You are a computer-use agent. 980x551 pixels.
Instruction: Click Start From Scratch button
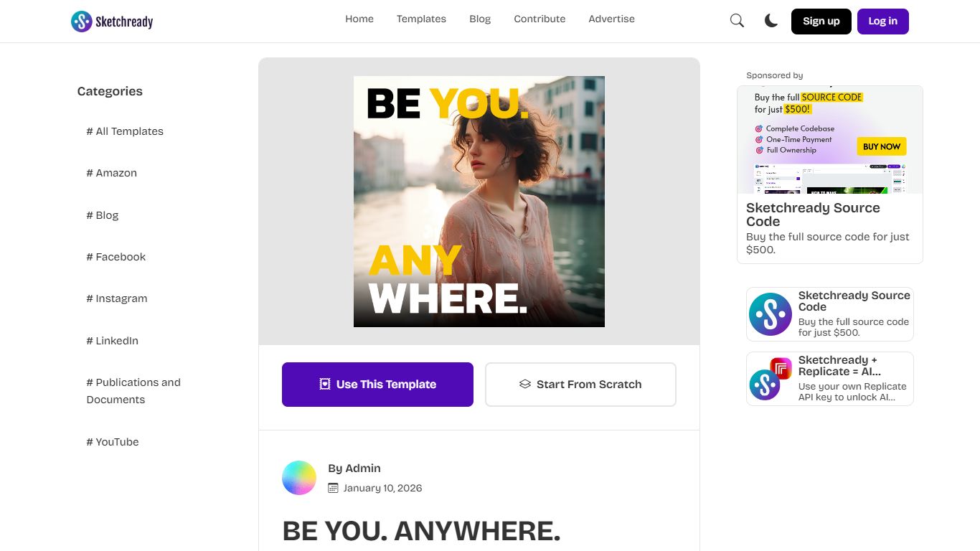pos(580,385)
